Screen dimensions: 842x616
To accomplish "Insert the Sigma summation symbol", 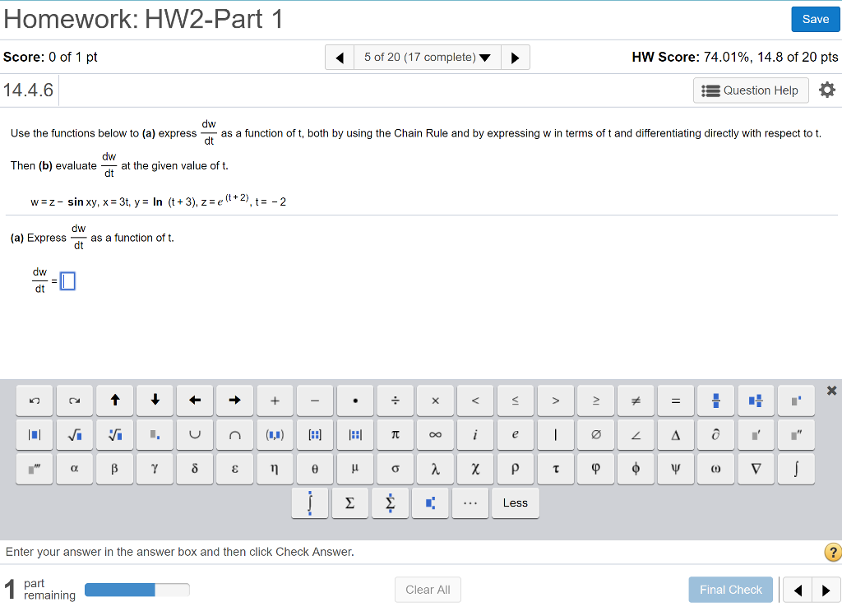I will click(350, 503).
